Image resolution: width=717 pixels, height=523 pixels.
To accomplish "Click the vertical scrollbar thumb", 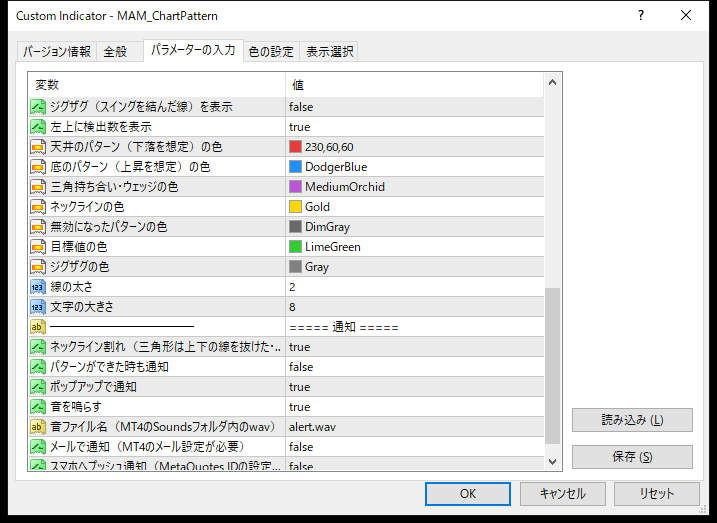I will click(552, 366).
